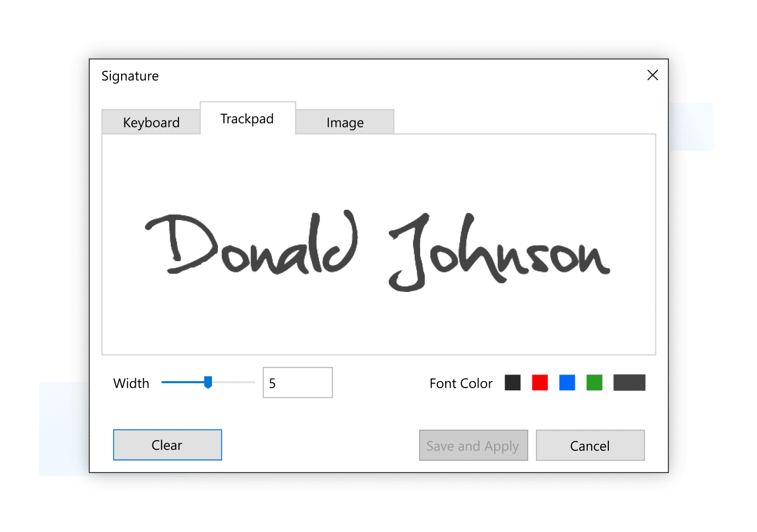Cancel the signature dialog
The height and width of the screenshot is (532, 757).
pos(590,445)
